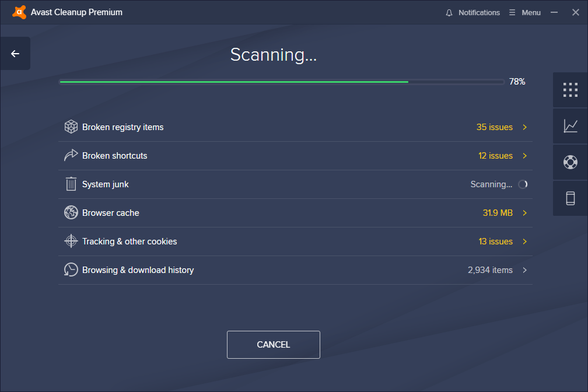
Task: Click the System junk trash can icon
Action: 71,184
